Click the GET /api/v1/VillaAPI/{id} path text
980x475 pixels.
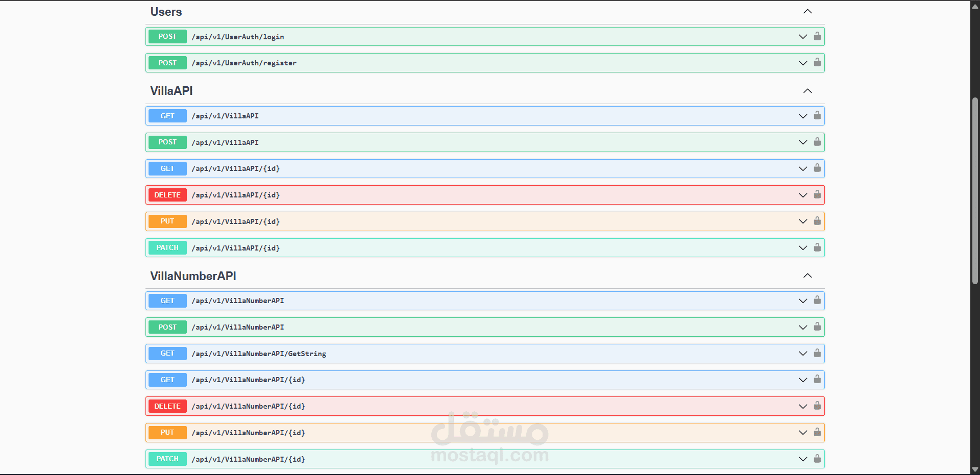(x=236, y=169)
